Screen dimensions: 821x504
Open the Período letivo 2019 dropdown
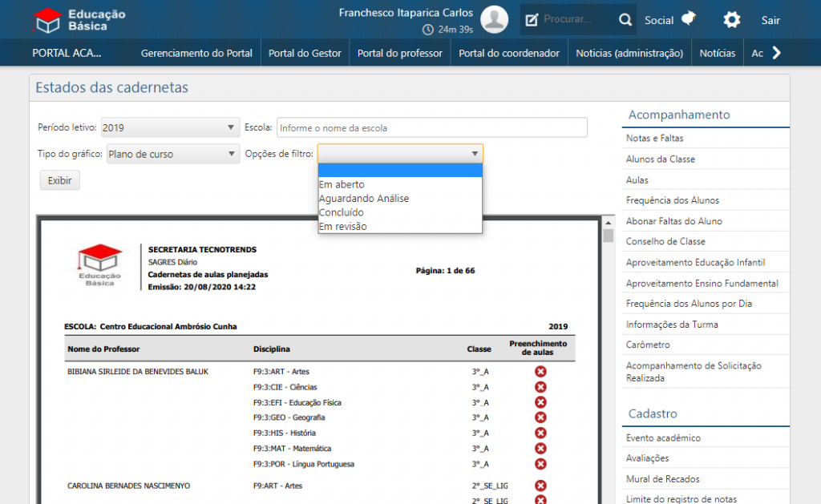(170, 127)
